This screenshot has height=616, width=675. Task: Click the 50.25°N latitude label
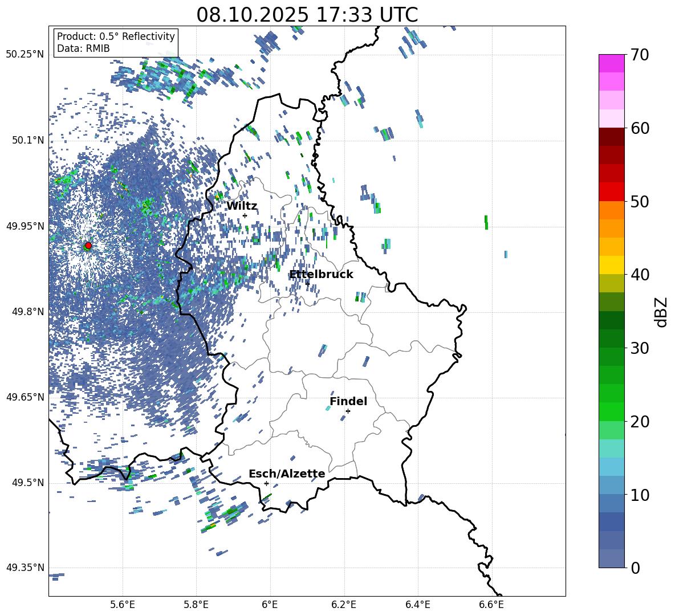click(x=25, y=55)
